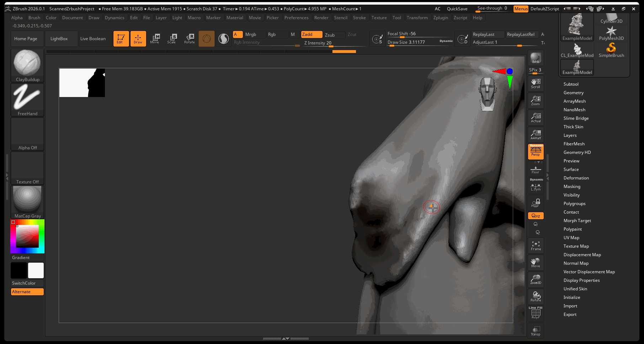Expand the Subtool palette section
Viewport: 644px width, 344px height.
(x=571, y=84)
